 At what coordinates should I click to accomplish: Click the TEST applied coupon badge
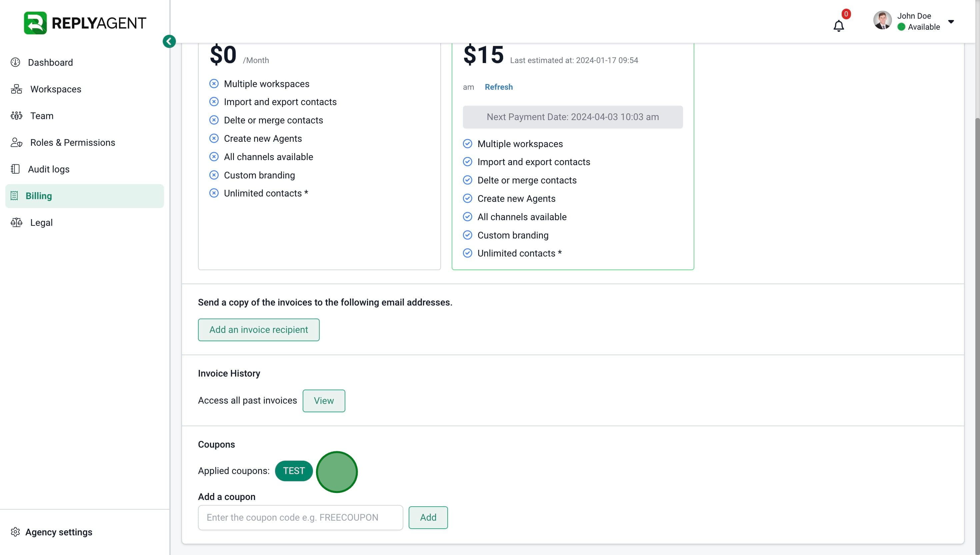(293, 471)
